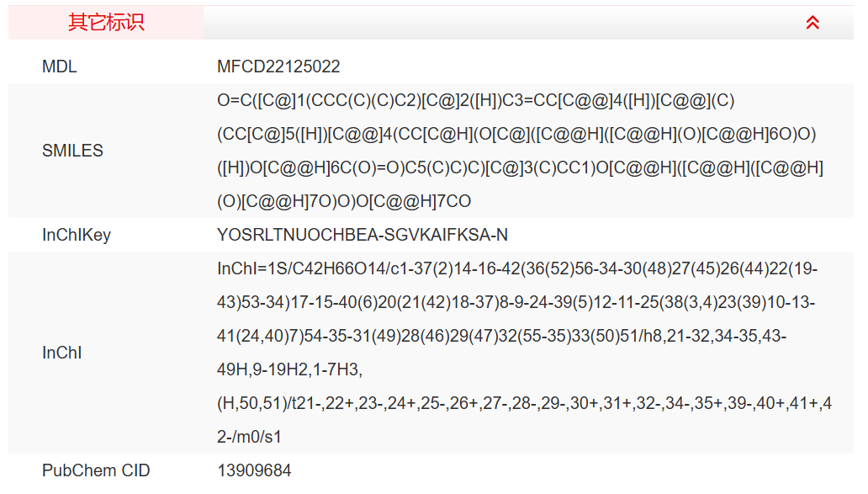Click the InChI line reading 49H,9-19H2,1-7H3,
The height and width of the screenshot is (494, 868).
289,369
